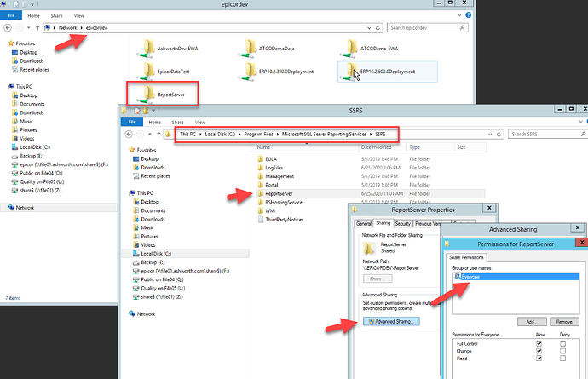Open the File menu in epicordev window

tap(11, 15)
